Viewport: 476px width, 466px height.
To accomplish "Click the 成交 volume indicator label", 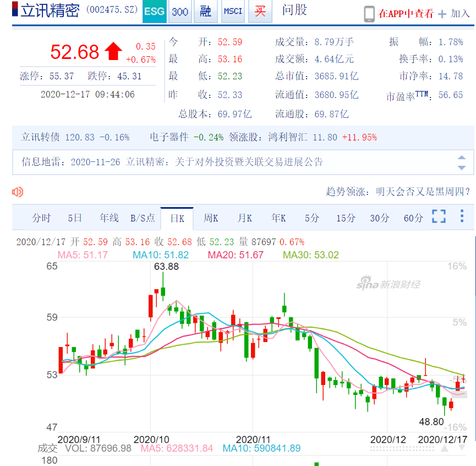I will coord(47,448).
